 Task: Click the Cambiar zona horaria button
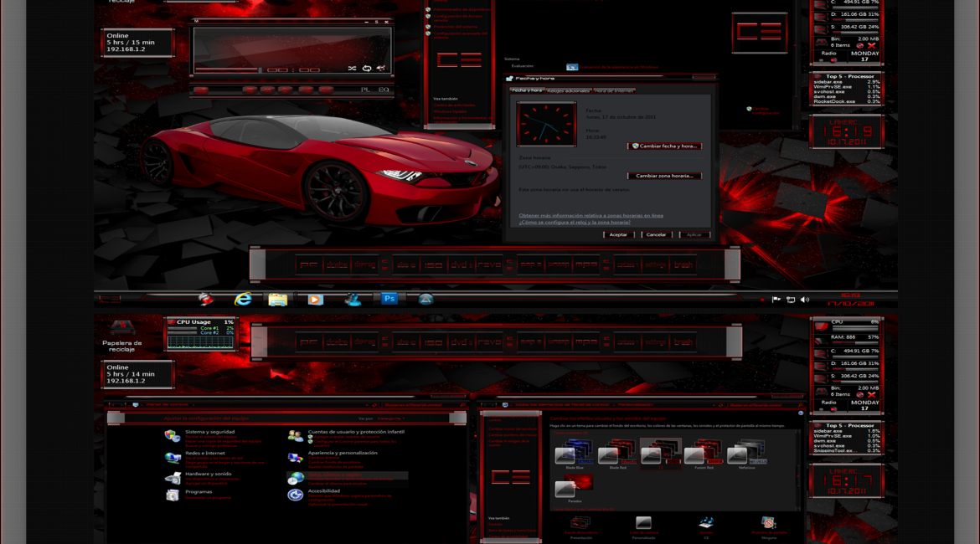pos(664,176)
